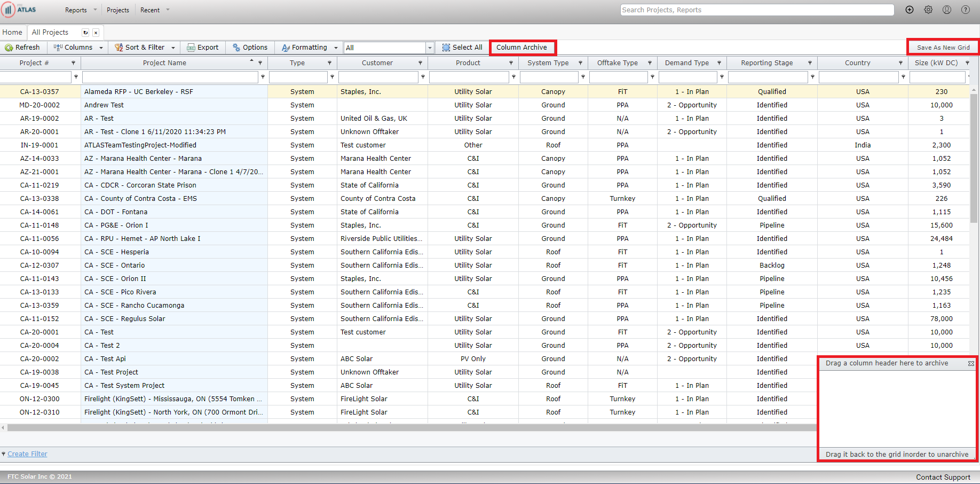980x484 pixels.
Task: Click the Export toolbar button
Action: click(203, 48)
